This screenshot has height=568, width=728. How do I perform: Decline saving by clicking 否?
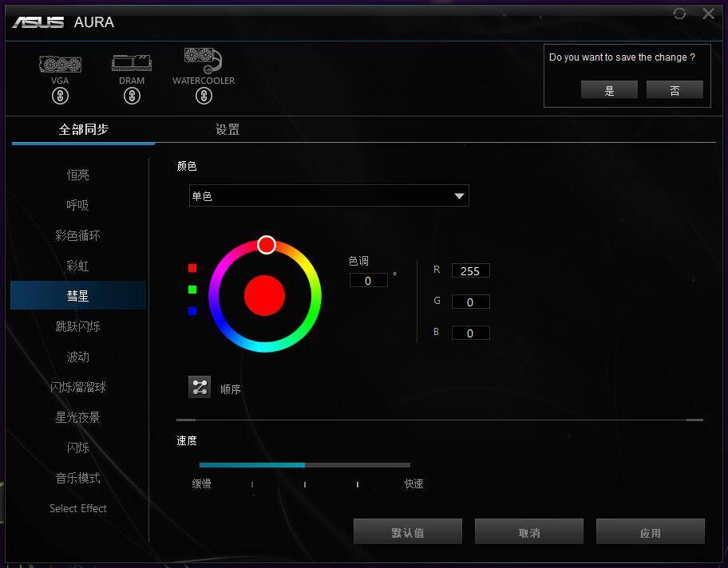(675, 89)
